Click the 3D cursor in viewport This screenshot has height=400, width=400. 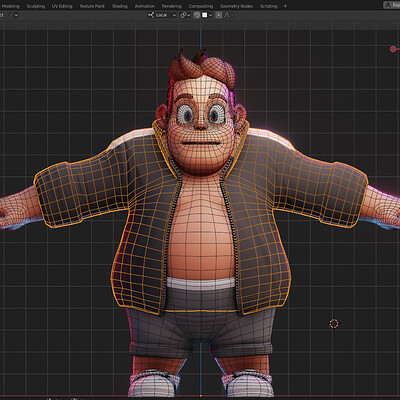(334, 323)
